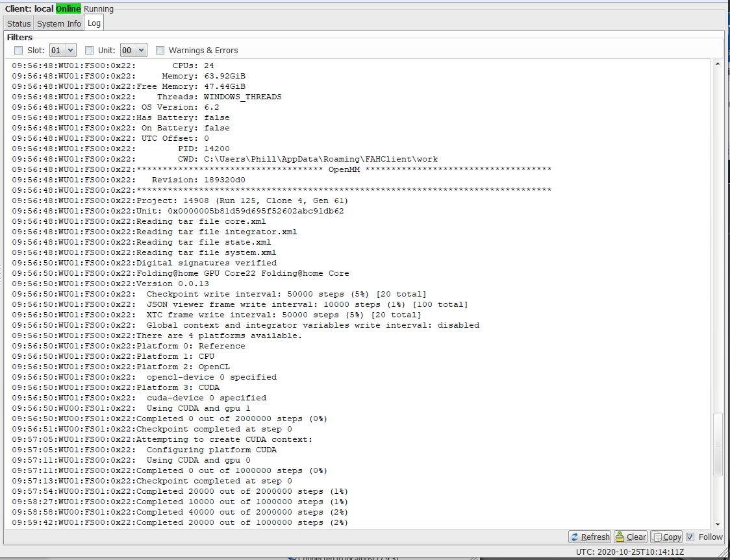This screenshot has width=730, height=560.
Task: Click log line 'Has Battery: false'
Action: [x=121, y=117]
